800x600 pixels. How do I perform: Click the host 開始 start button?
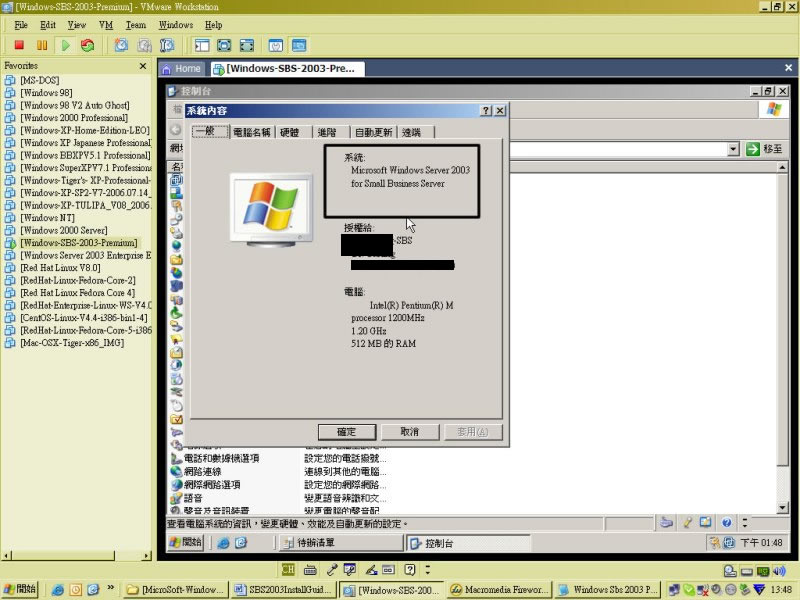click(x=21, y=589)
